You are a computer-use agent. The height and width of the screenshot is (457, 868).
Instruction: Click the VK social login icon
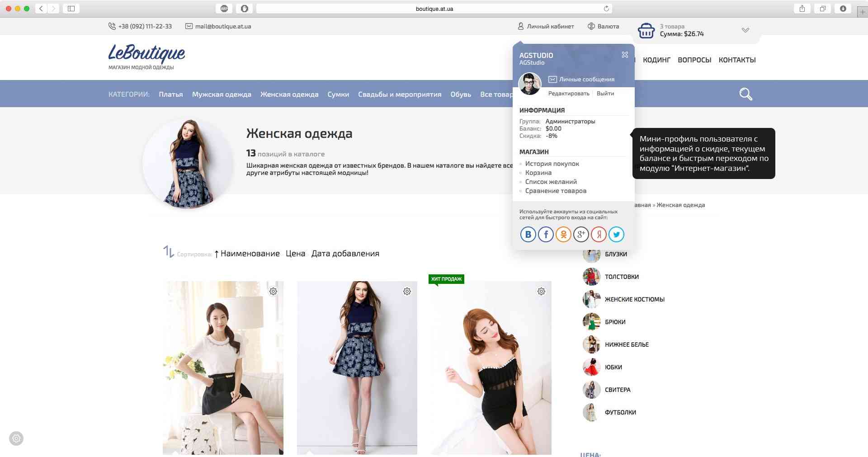(528, 234)
